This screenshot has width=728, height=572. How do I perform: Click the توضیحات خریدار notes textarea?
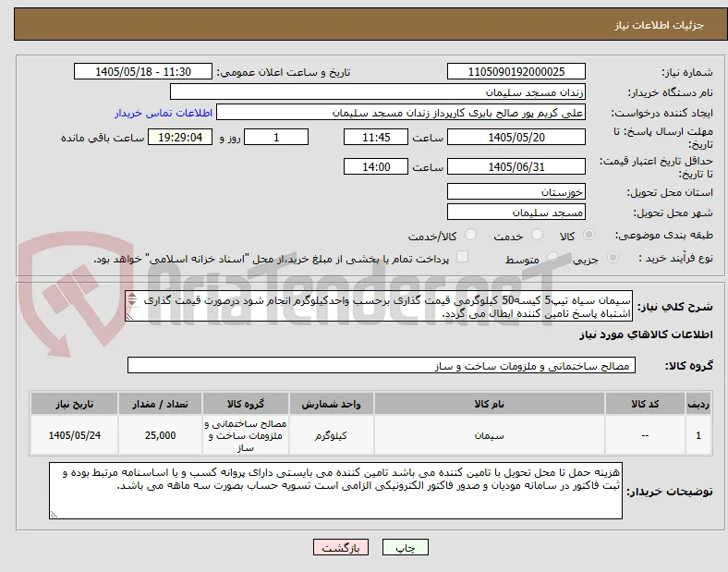(x=335, y=491)
